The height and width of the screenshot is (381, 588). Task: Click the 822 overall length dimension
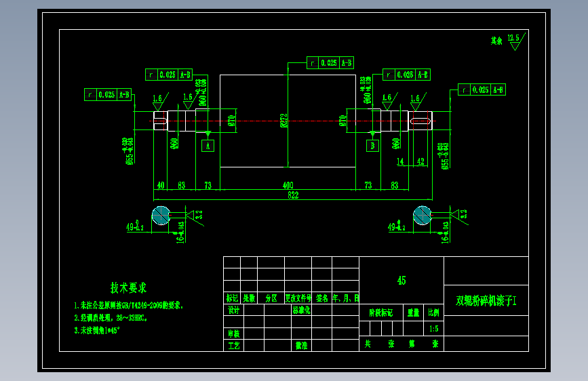(x=293, y=195)
